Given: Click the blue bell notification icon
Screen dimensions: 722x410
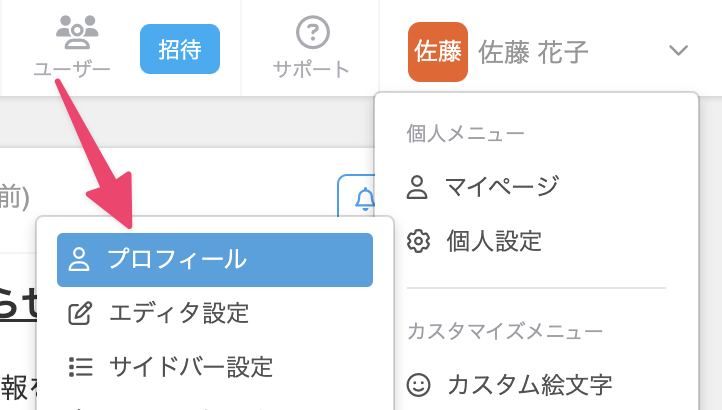Looking at the screenshot, I should pos(365,199).
